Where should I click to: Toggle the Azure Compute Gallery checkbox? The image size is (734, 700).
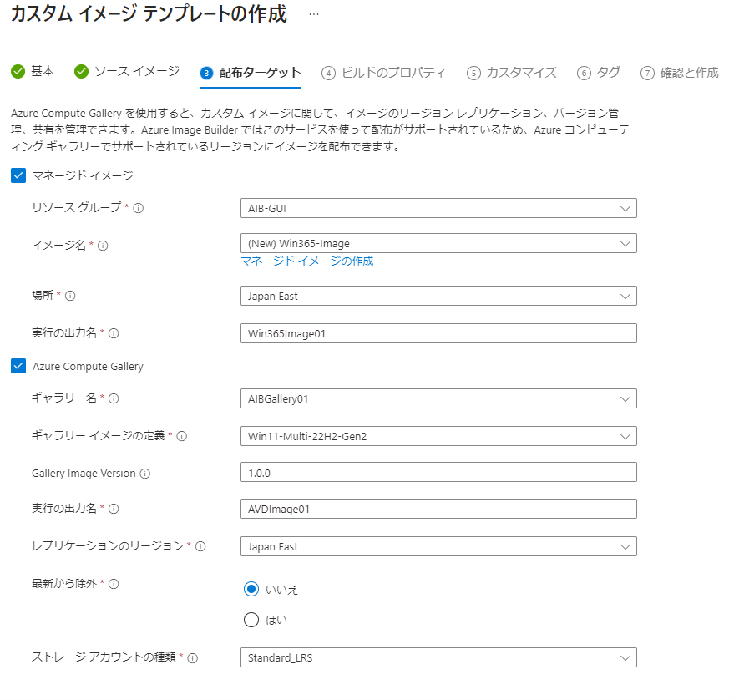(x=18, y=366)
